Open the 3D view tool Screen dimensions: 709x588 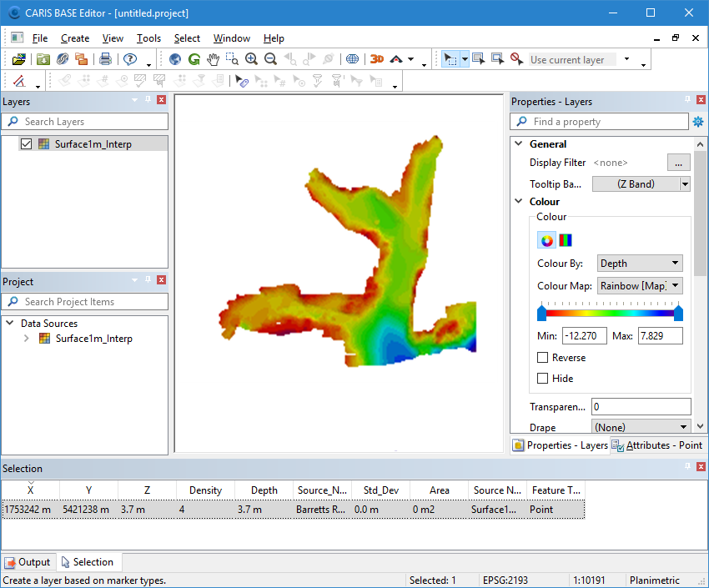coord(376,59)
